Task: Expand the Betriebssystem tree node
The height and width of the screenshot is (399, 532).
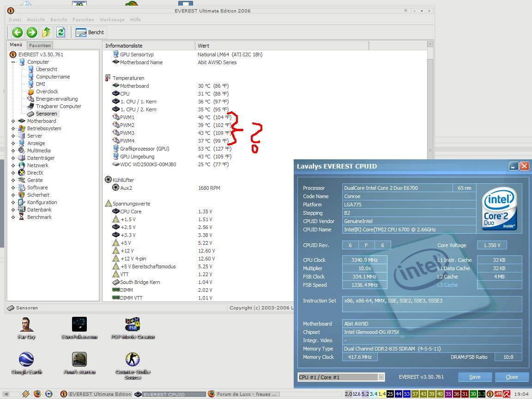Action: [x=13, y=128]
